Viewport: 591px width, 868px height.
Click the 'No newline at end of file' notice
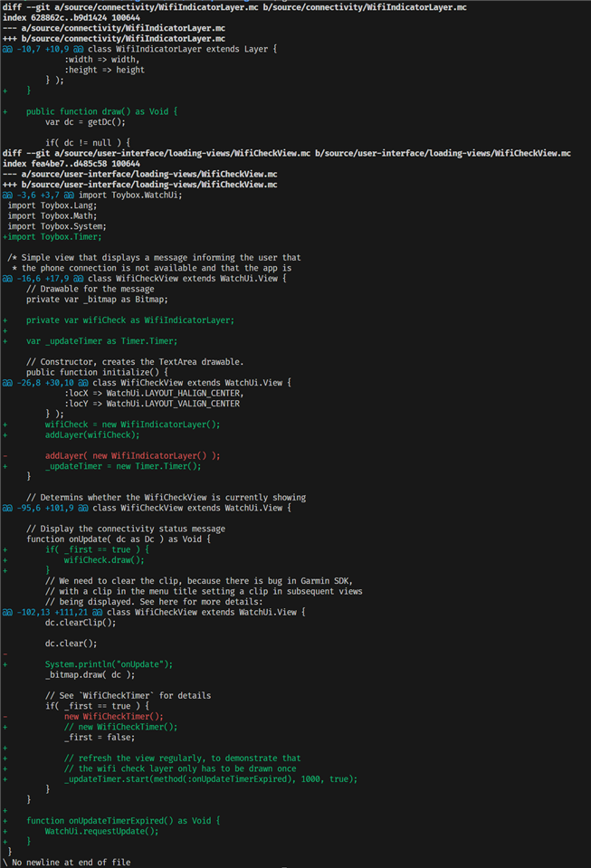tap(71, 862)
